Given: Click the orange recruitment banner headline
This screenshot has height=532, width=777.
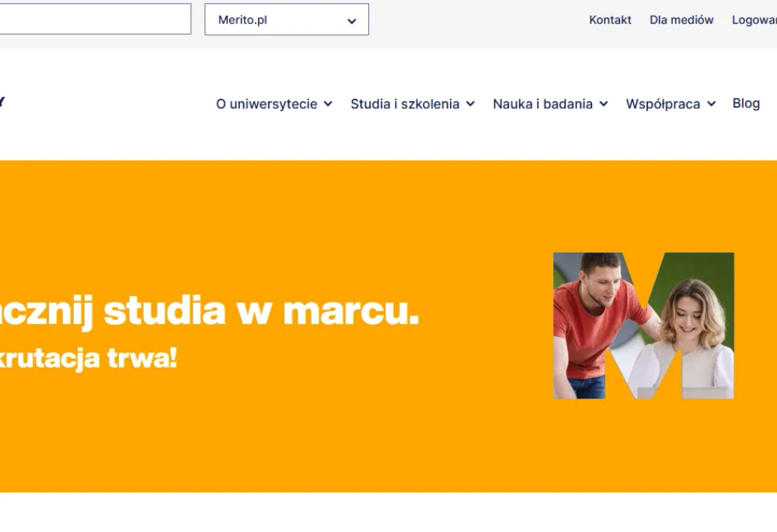Looking at the screenshot, I should [x=210, y=309].
